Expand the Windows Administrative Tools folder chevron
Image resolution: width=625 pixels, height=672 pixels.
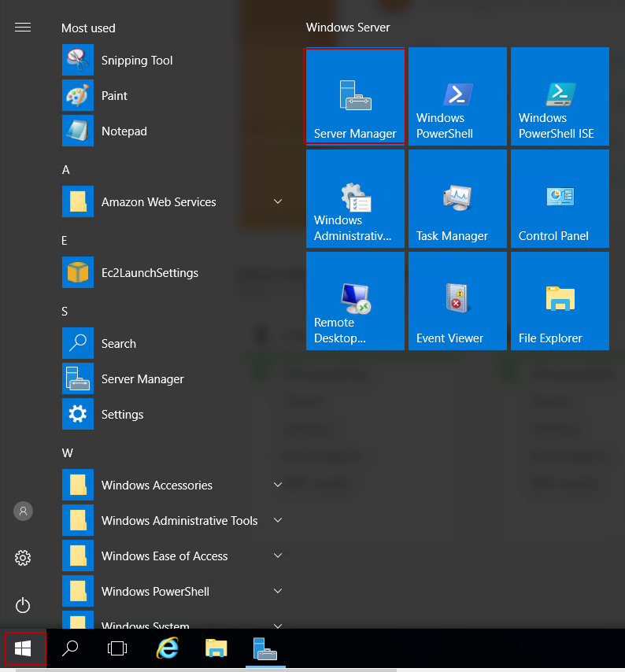pos(278,520)
